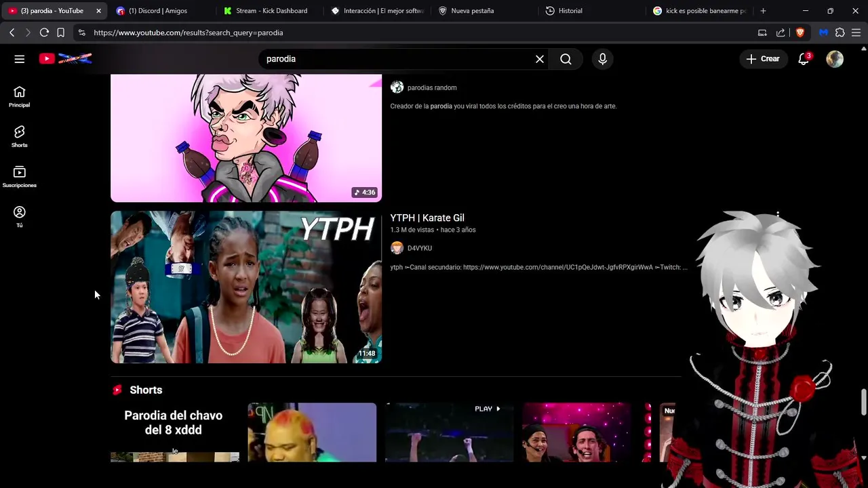Open the browser main menu
The image size is (868, 488).
coord(856,33)
